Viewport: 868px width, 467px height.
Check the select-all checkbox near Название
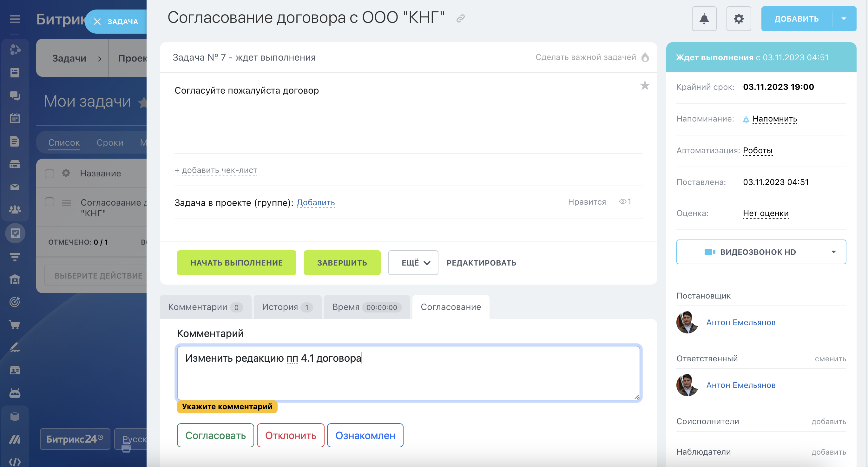49,174
